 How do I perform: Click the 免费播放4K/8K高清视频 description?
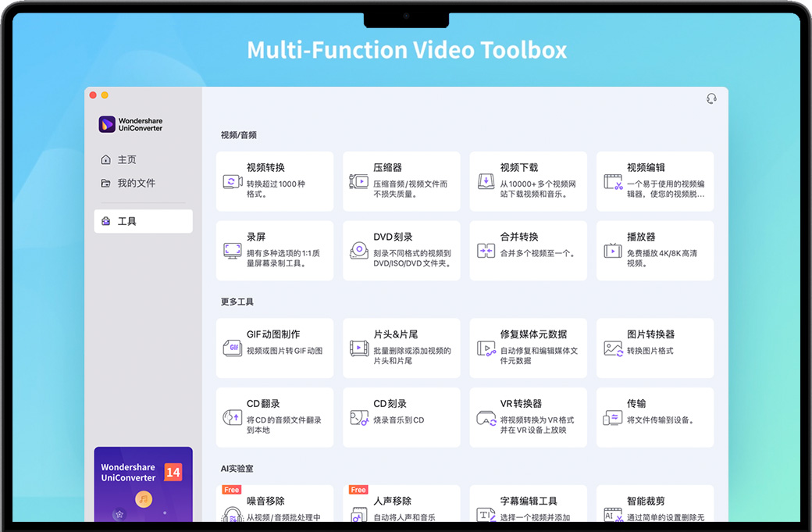click(662, 258)
